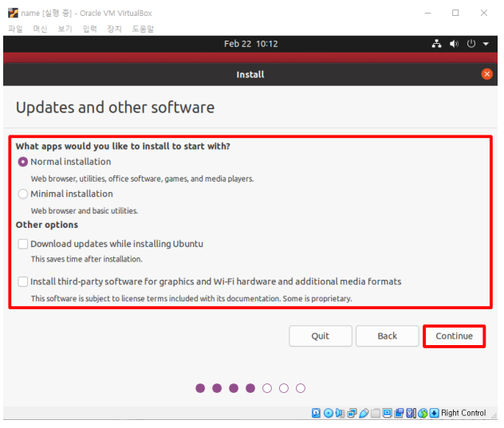Select Minimal installation radio button
504x428 pixels.
(23, 194)
